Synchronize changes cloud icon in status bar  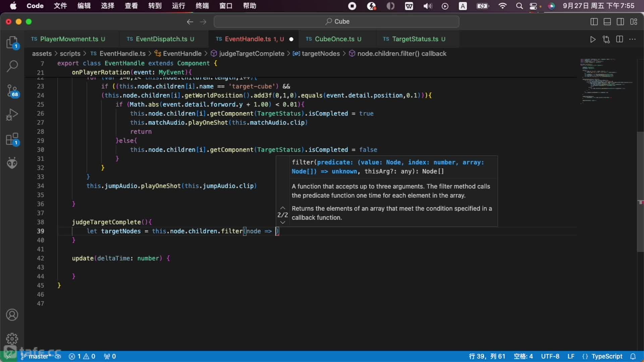[58, 356]
